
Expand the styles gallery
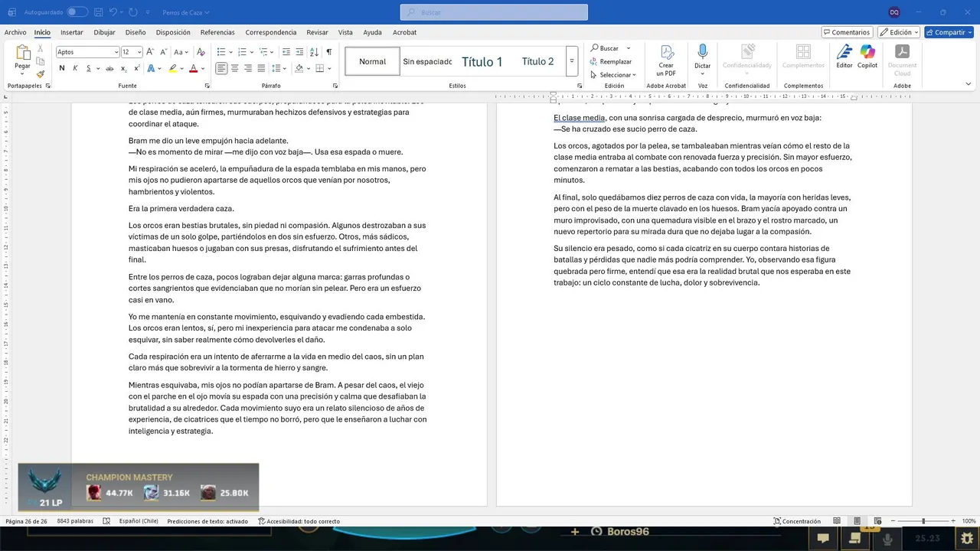572,61
